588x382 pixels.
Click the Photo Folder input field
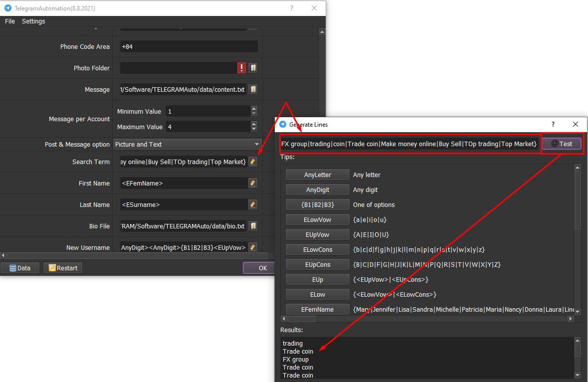[179, 68]
